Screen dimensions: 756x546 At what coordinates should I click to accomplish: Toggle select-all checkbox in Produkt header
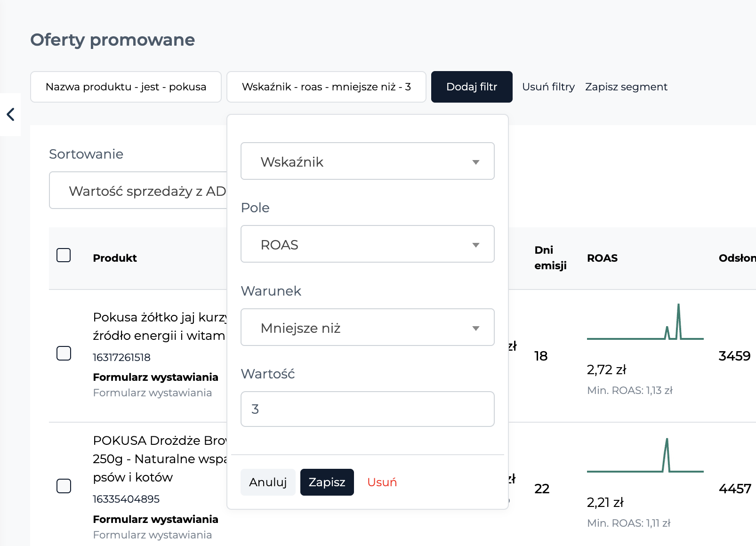(x=64, y=255)
